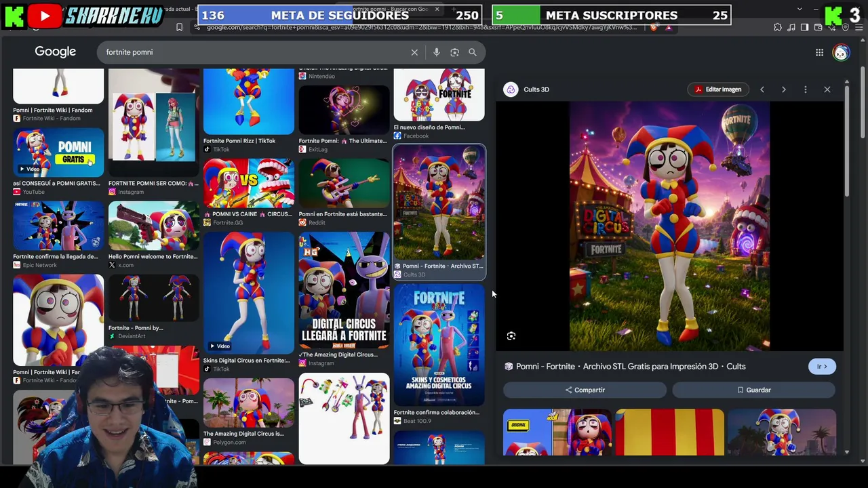Show the next image in the preview panel

point(784,89)
